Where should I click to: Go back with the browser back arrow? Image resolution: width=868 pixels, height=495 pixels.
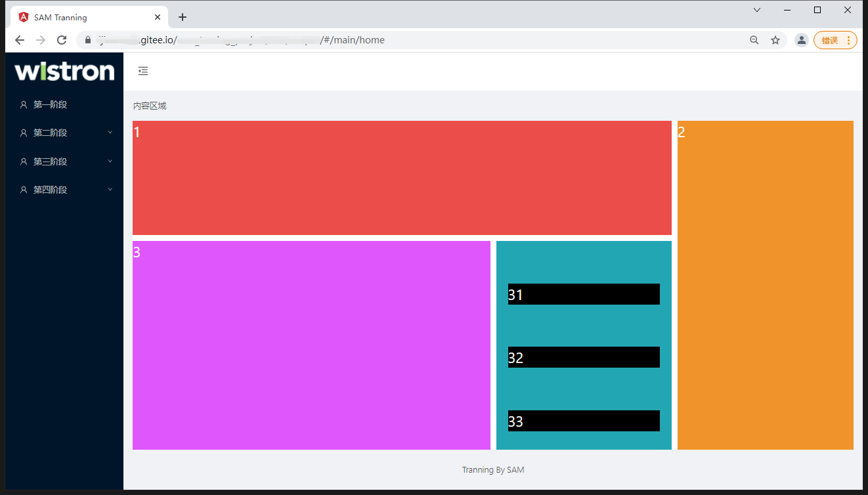(x=20, y=40)
